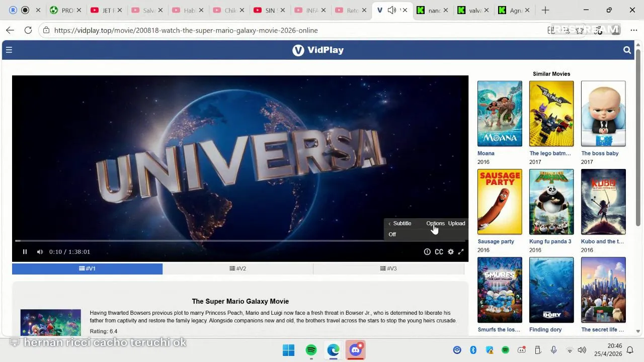Screen dimensions: 644x362
Task: Click the "Similar Movies" heading
Action: (x=551, y=74)
